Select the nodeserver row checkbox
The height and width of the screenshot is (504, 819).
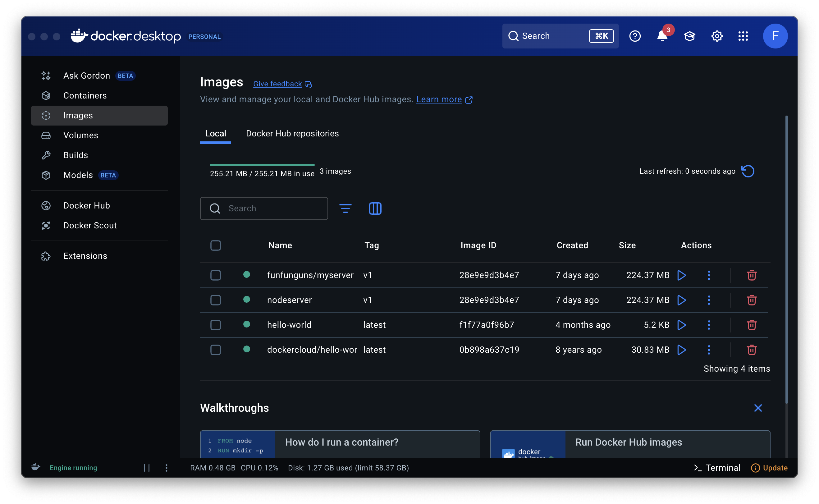coord(216,300)
